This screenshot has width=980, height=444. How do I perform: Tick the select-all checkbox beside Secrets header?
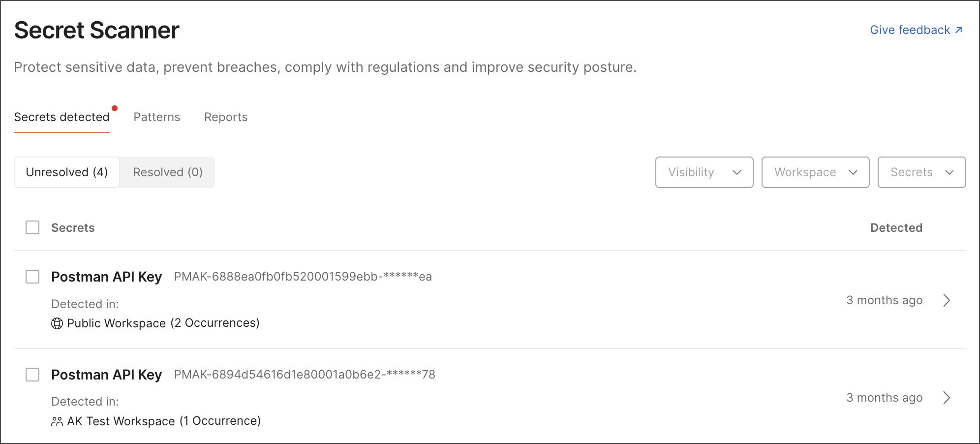click(x=32, y=227)
